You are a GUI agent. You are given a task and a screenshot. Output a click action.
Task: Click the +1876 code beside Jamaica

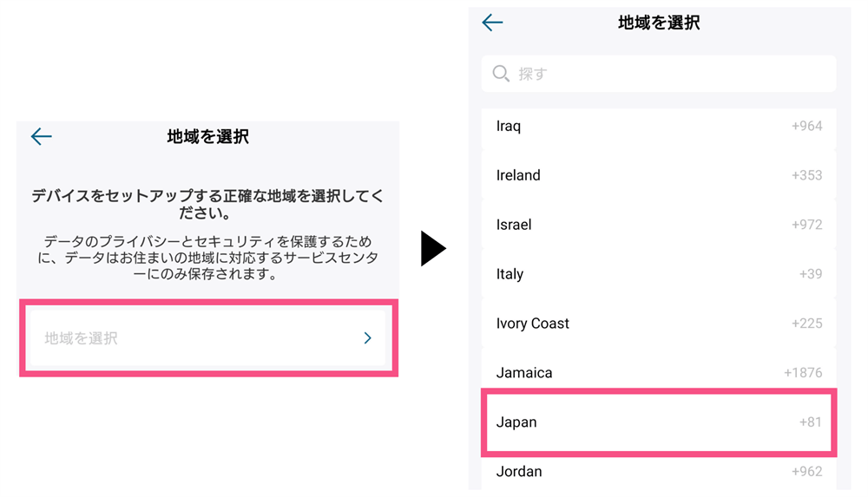[803, 372]
